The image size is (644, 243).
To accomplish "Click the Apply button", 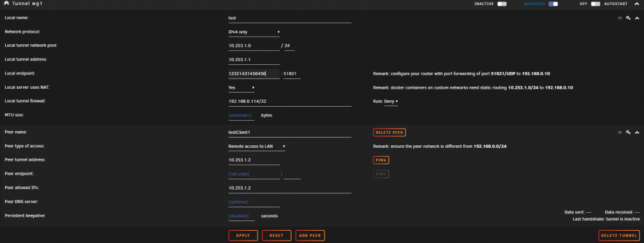I will [243, 236].
